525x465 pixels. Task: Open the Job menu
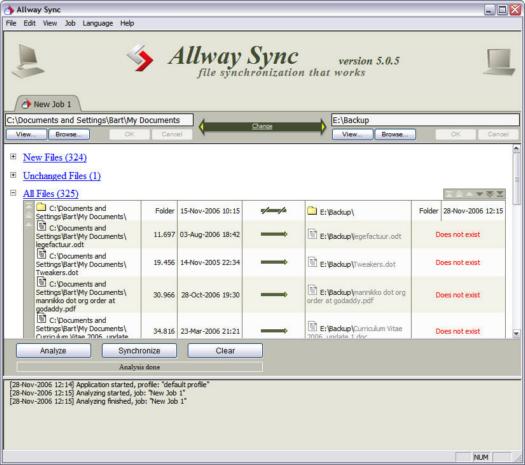tap(70, 23)
